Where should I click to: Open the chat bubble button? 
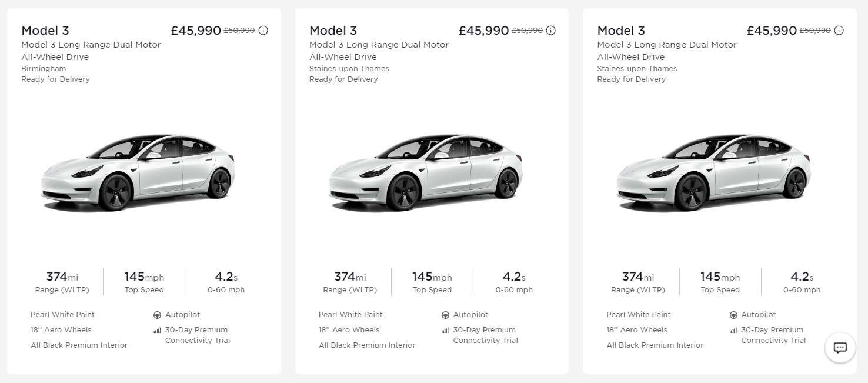point(840,348)
